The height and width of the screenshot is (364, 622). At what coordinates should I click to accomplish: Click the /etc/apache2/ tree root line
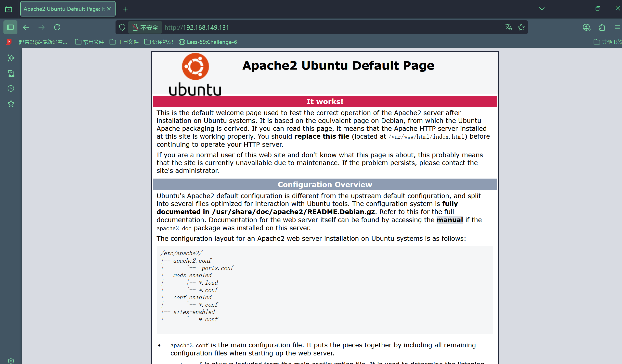[181, 253]
